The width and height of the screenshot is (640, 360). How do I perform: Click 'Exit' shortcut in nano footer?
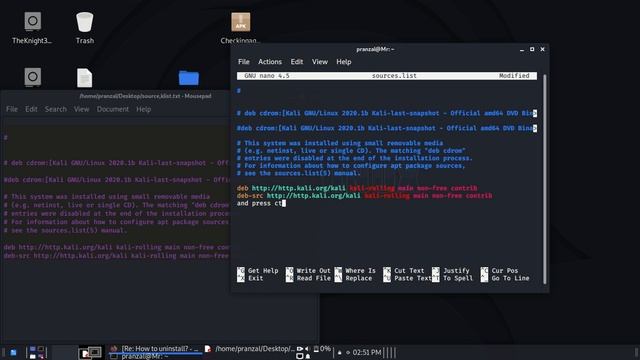pyautogui.click(x=250, y=278)
